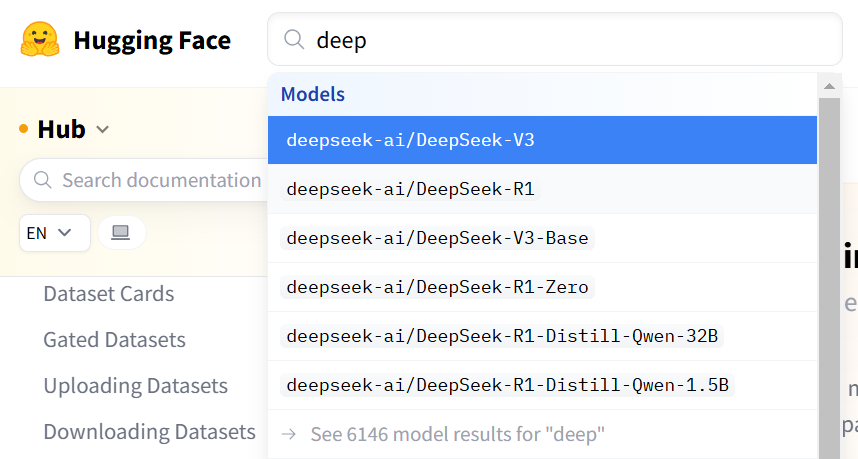Click the Hugging Face emoji logo
Viewport: 858px width, 459px height.
click(x=40, y=39)
